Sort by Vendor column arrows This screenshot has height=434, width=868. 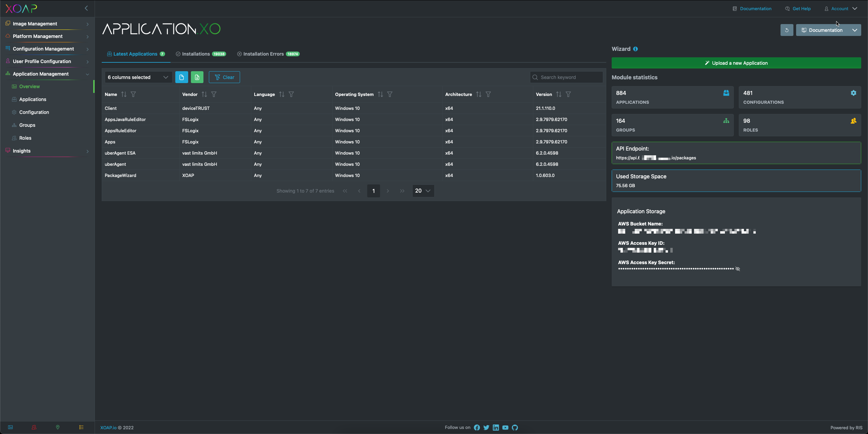(x=204, y=94)
